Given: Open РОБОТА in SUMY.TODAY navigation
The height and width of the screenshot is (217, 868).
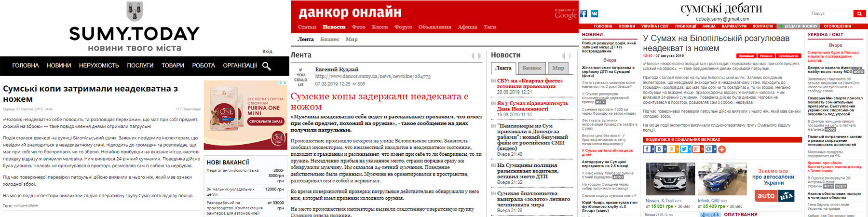Looking at the screenshot, I should click(203, 66).
